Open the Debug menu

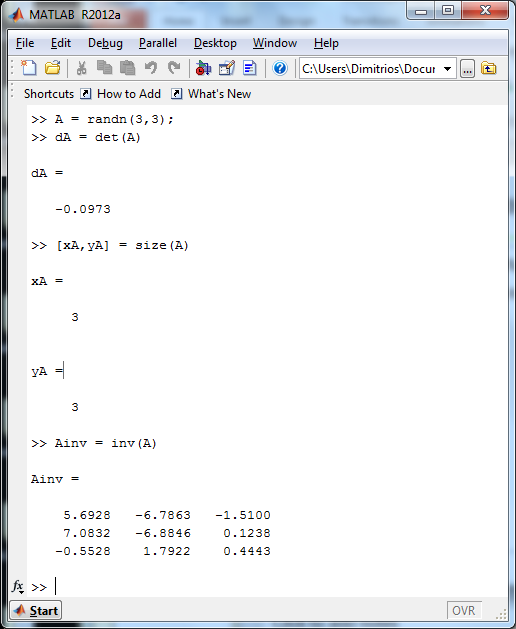(105, 43)
